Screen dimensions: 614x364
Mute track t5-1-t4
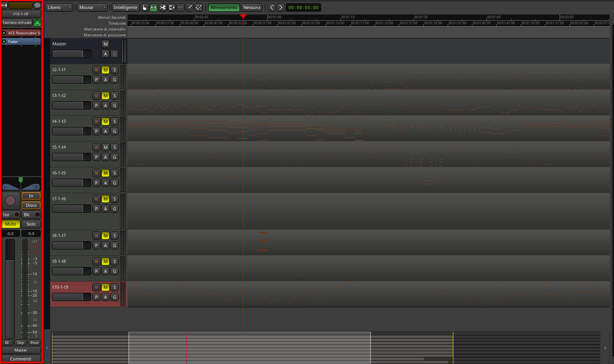tap(105, 147)
